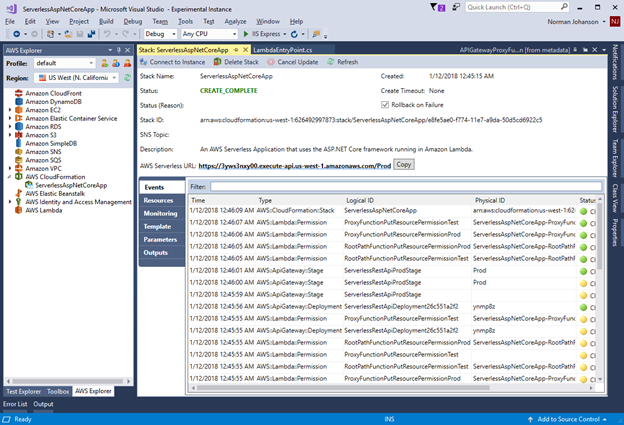The width and height of the screenshot is (624, 425).
Task: Click the Copy button next to URL
Action: (403, 164)
